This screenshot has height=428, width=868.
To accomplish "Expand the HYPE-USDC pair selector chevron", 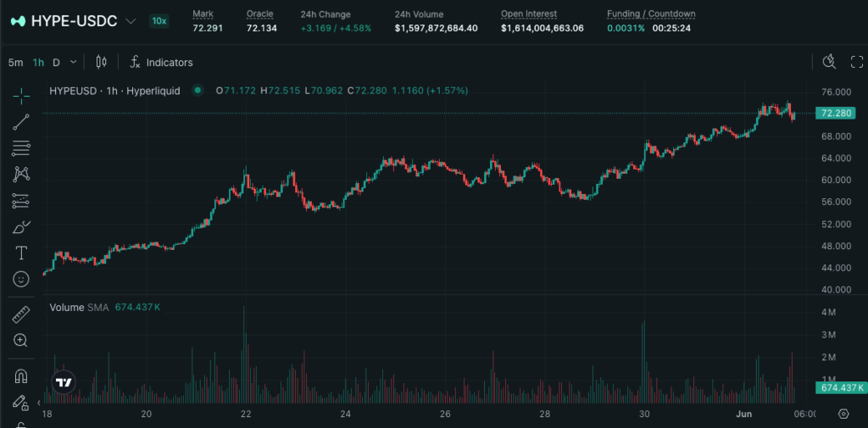I will [x=131, y=21].
